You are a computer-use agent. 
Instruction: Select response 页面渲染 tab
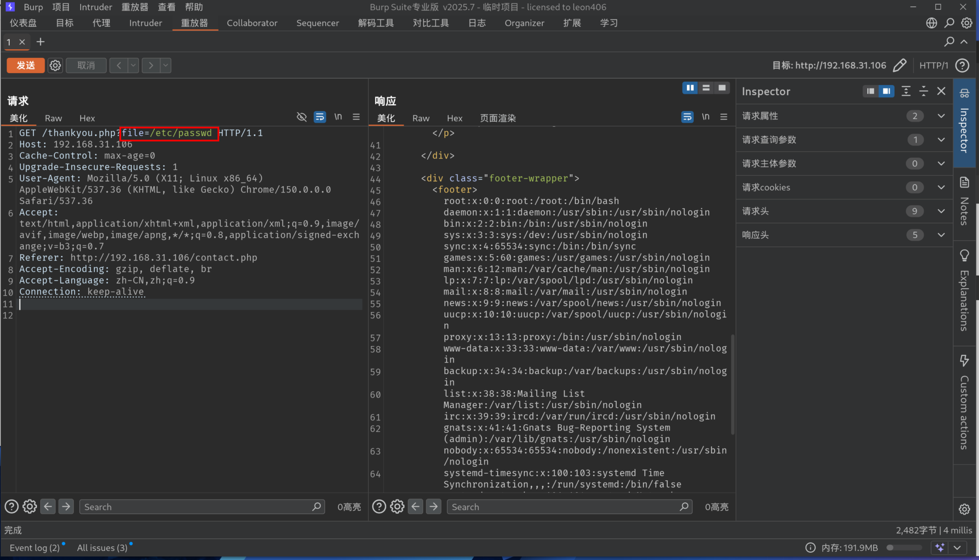(497, 118)
